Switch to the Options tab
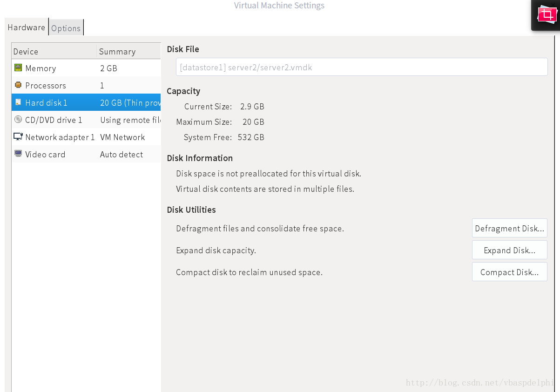The height and width of the screenshot is (392, 560). click(66, 28)
